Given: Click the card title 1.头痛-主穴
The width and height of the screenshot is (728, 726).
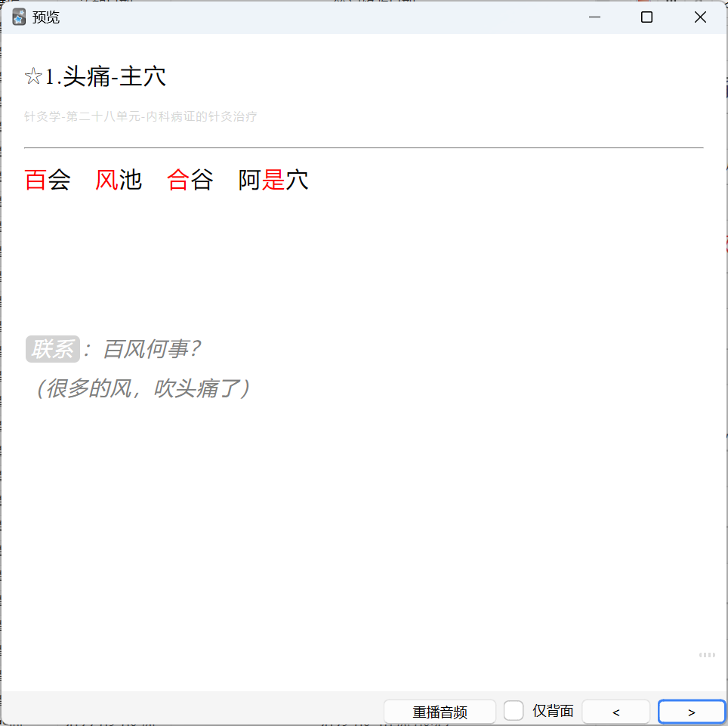Looking at the screenshot, I should pyautogui.click(x=106, y=76).
